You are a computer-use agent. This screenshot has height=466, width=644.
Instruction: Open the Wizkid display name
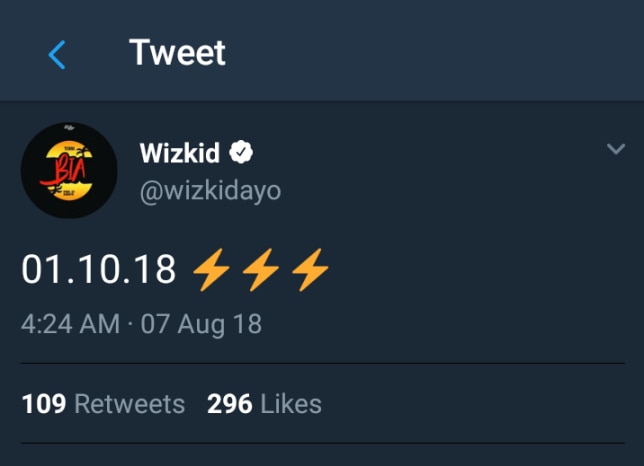pos(180,153)
